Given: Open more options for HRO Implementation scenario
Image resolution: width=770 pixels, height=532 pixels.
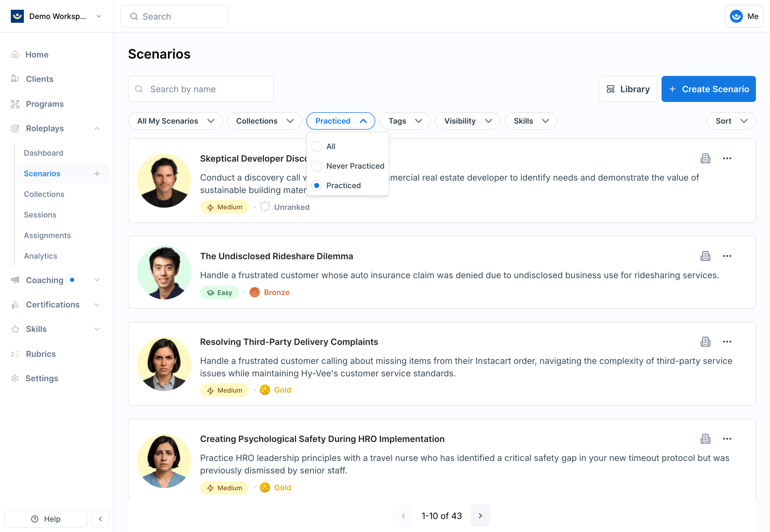Looking at the screenshot, I should pos(727,439).
